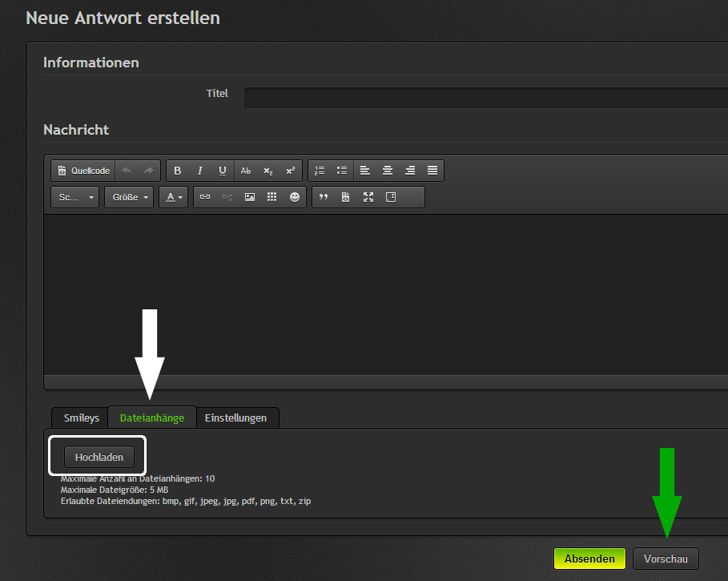Open the font family dropdown

click(75, 197)
